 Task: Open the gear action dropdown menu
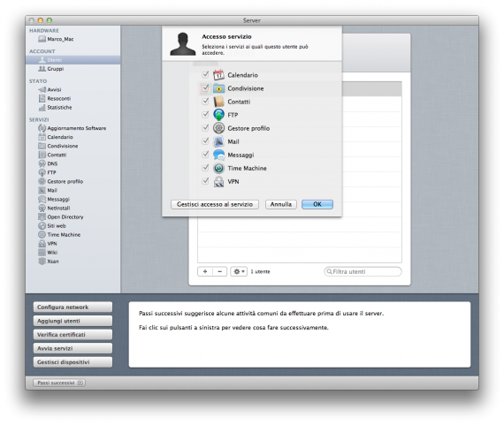(x=239, y=271)
